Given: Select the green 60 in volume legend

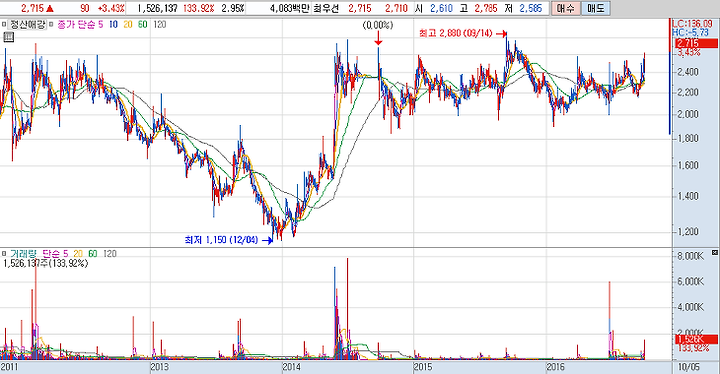Looking at the screenshot, I should 93,254.
